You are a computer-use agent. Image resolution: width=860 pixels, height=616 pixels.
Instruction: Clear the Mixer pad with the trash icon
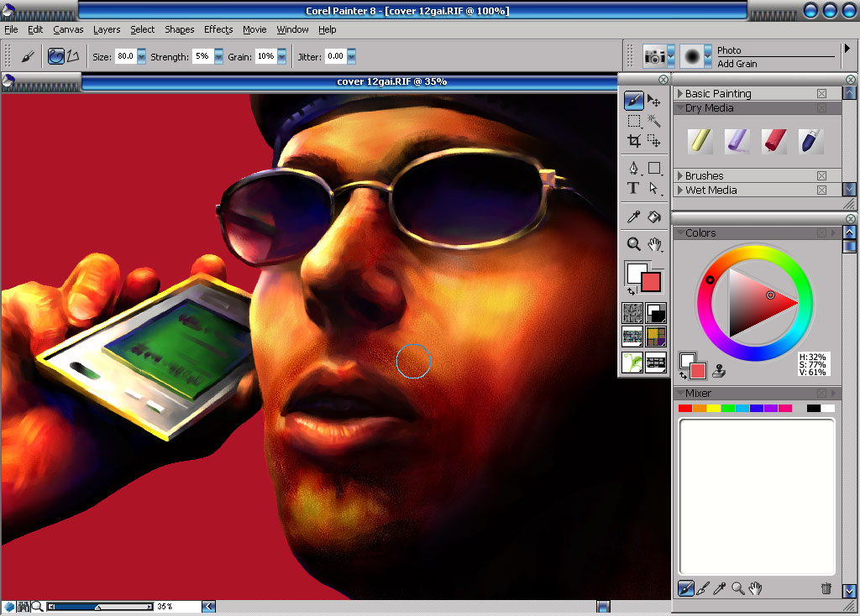pyautogui.click(x=826, y=588)
